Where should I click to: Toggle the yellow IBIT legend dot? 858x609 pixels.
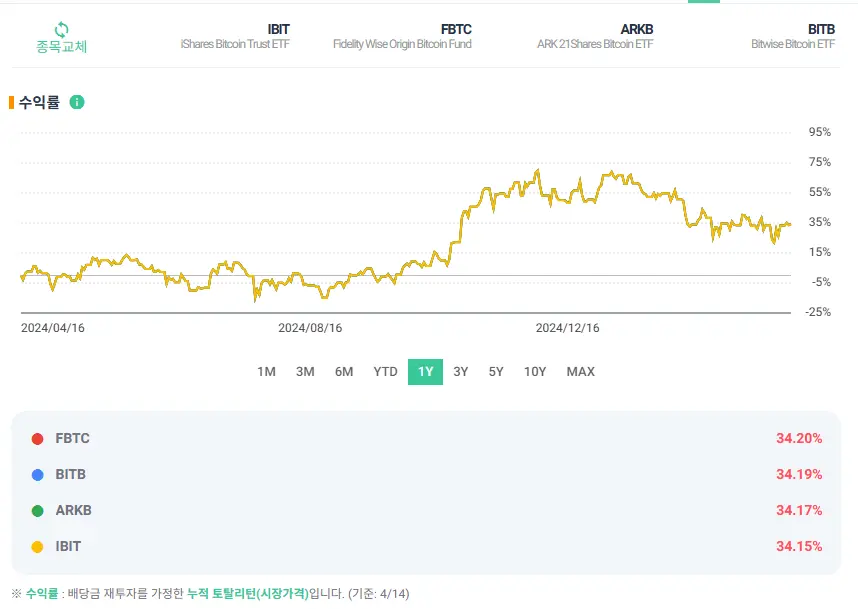(37, 547)
